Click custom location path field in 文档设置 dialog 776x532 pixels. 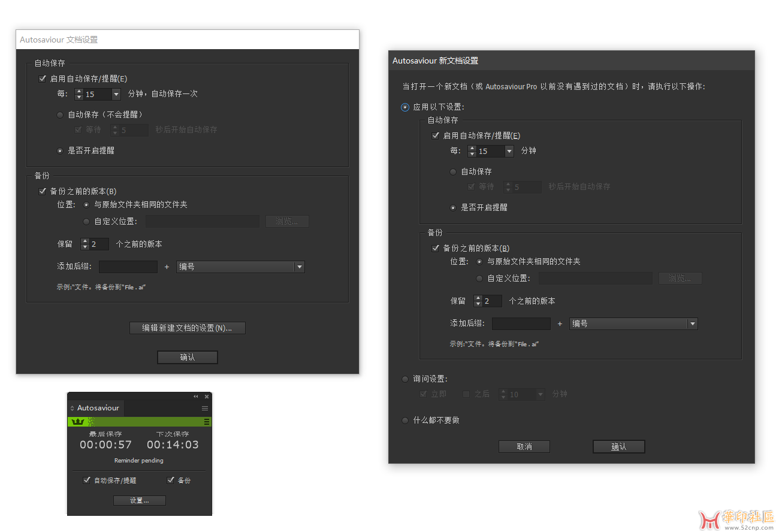tap(203, 222)
